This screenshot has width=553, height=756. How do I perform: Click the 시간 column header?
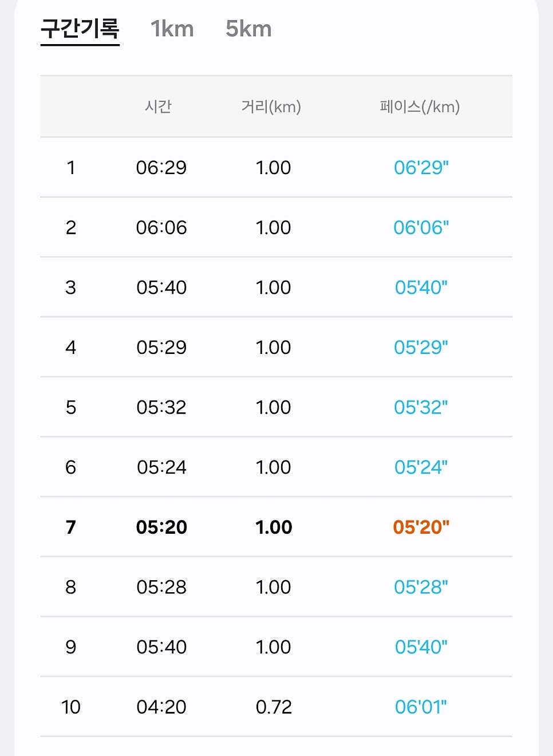coord(159,107)
